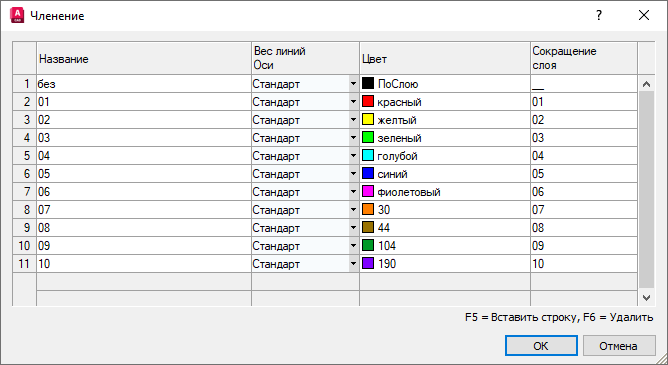Click scrollbar up arrow
Image resolution: width=668 pixels, height=365 pixels.
(x=646, y=84)
